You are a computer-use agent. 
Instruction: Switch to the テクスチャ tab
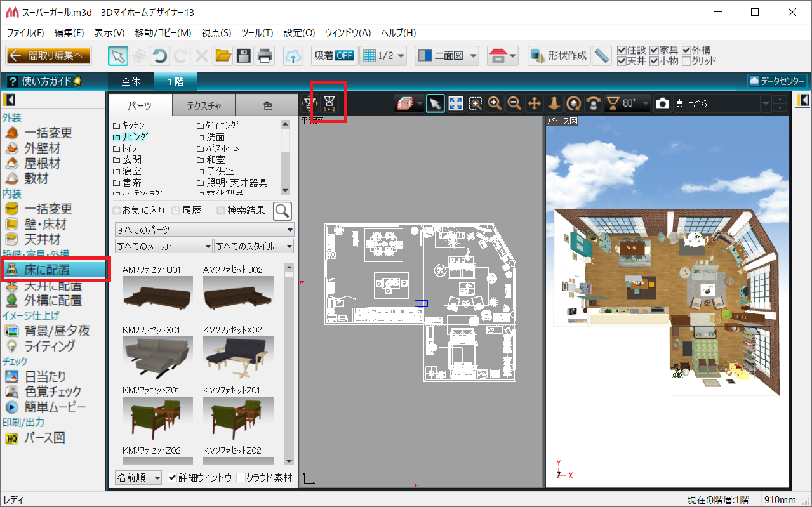(x=203, y=106)
